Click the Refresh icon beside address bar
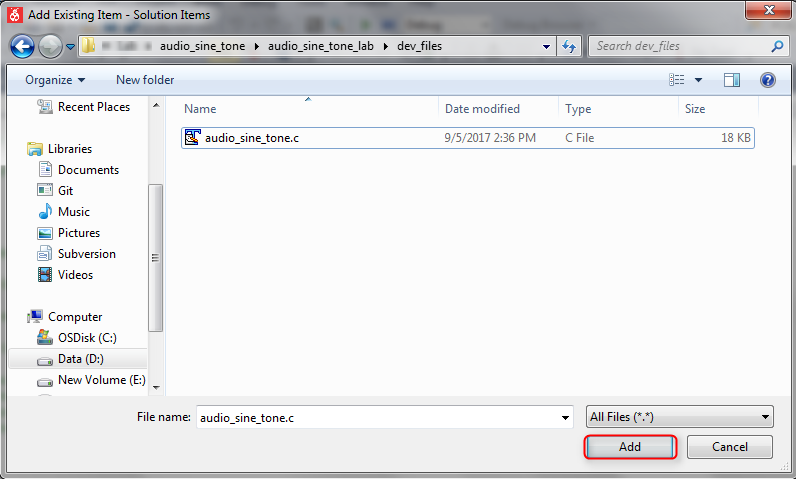 coord(569,46)
